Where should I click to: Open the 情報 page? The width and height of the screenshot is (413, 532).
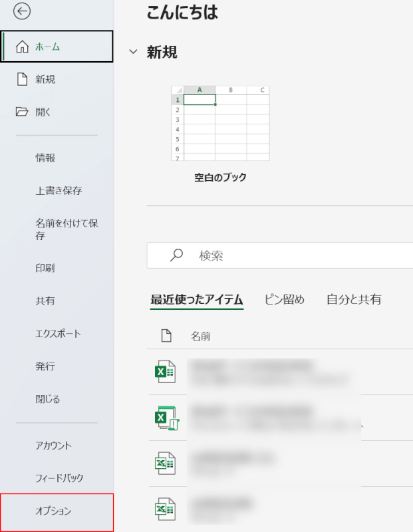coord(45,158)
